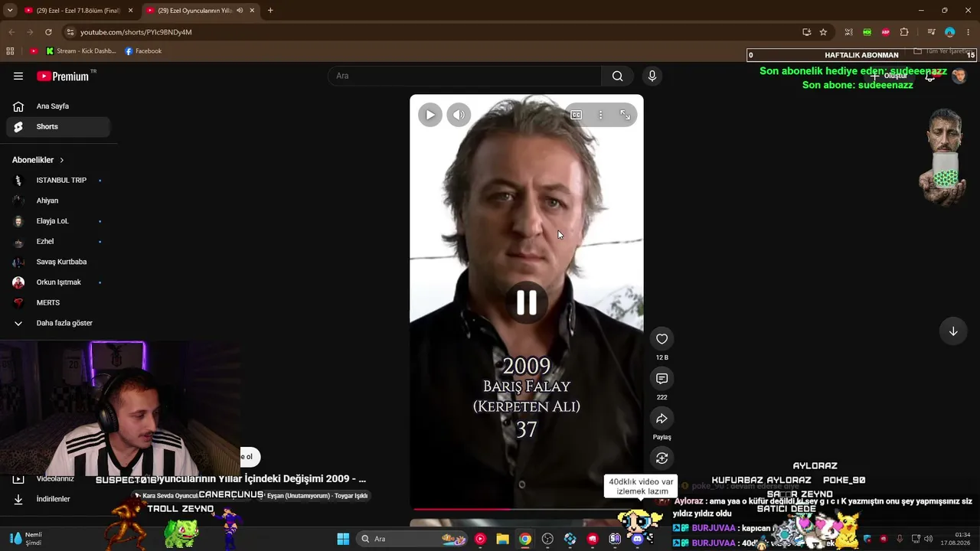Click the address bar URL

coord(136,32)
